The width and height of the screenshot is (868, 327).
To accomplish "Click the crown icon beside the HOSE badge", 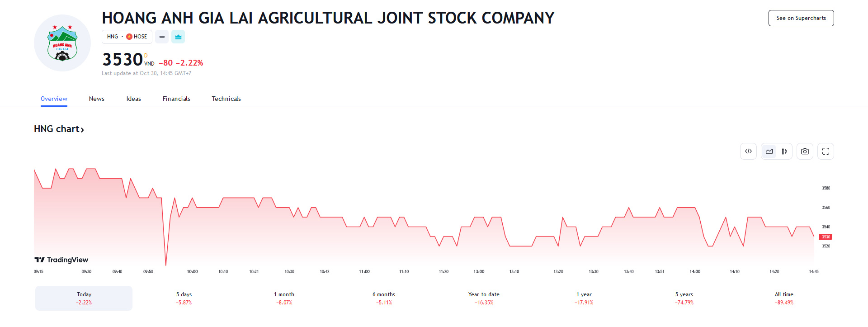I will point(178,37).
